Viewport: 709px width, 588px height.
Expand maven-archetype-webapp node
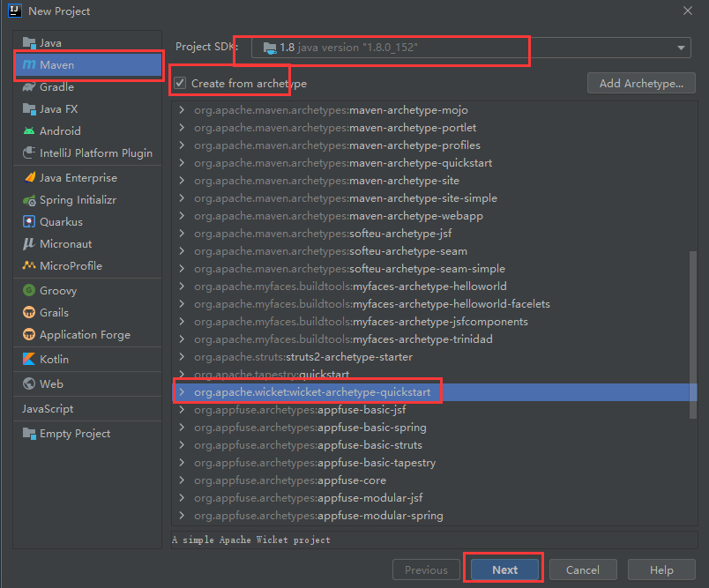pos(182,216)
